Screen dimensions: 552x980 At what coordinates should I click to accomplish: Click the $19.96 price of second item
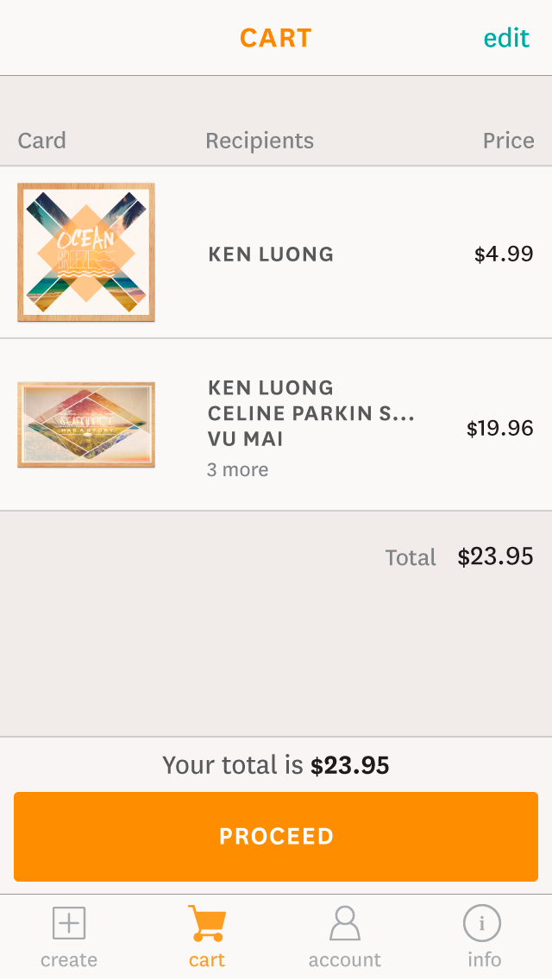tap(499, 429)
